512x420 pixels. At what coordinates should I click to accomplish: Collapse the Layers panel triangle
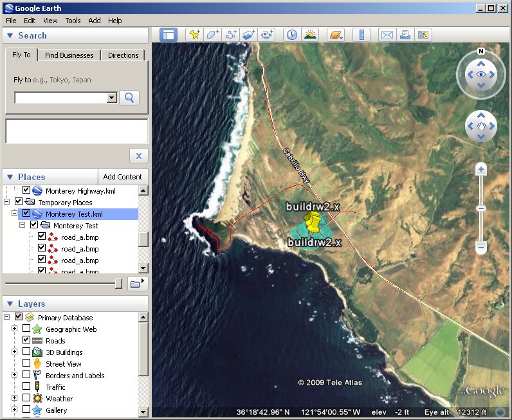[x=10, y=304]
